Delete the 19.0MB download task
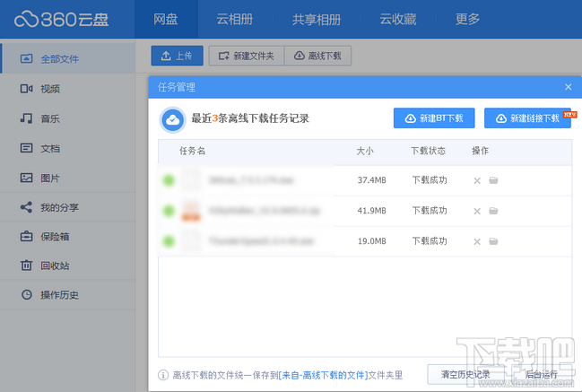Image resolution: width=582 pixels, height=392 pixels. (477, 241)
